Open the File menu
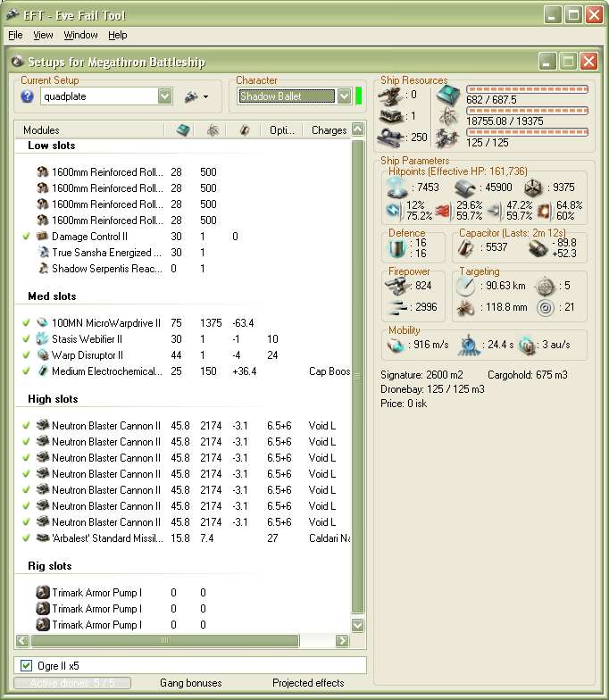609x700 pixels. [15, 35]
